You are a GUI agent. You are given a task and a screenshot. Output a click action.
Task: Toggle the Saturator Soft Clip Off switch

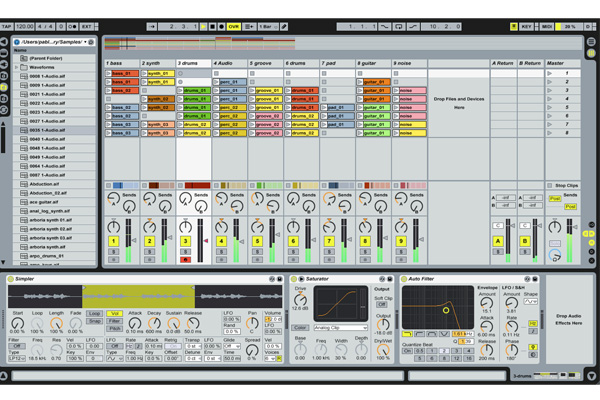pyautogui.click(x=382, y=305)
